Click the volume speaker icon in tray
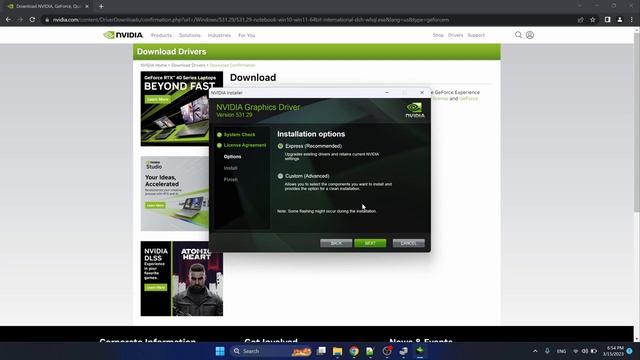Viewport: 640px width, 360px height. point(585,351)
